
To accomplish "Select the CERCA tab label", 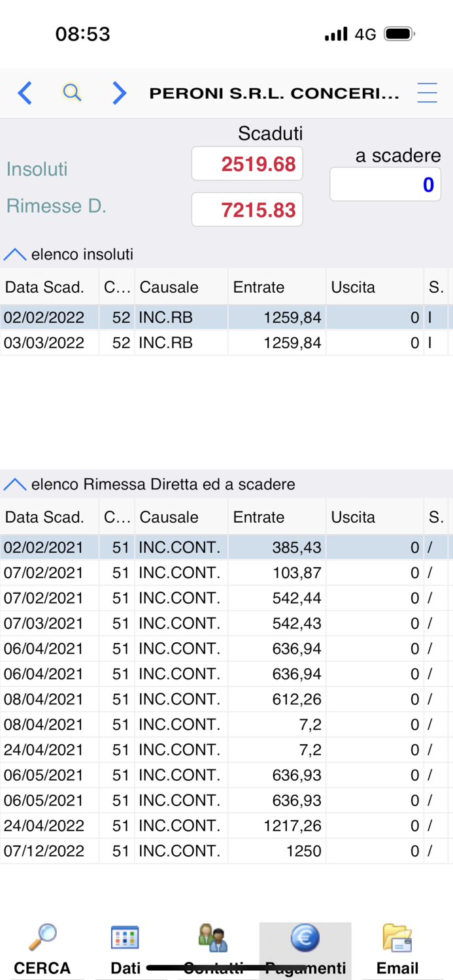I will click(x=42, y=968).
